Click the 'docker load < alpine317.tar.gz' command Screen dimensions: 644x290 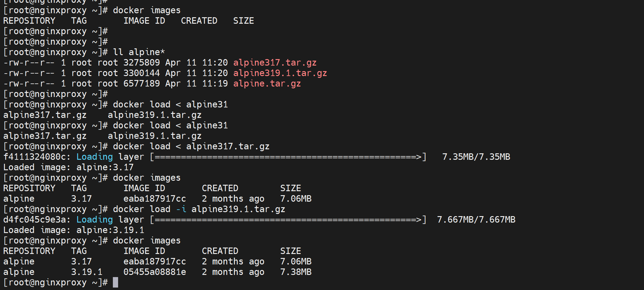click(191, 147)
